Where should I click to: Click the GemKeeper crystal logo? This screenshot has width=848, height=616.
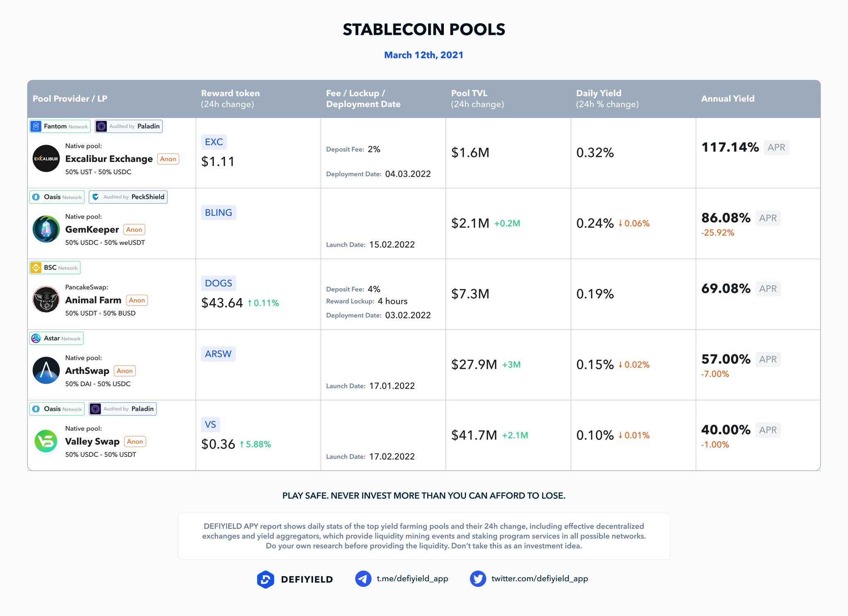coord(46,229)
